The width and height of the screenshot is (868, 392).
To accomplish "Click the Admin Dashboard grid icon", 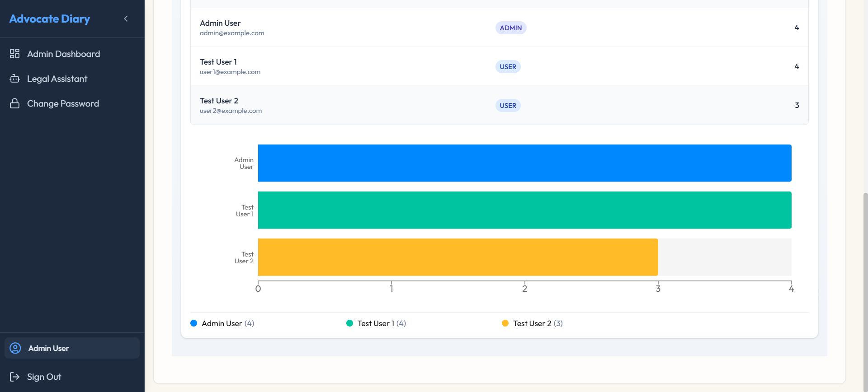I will coord(15,54).
